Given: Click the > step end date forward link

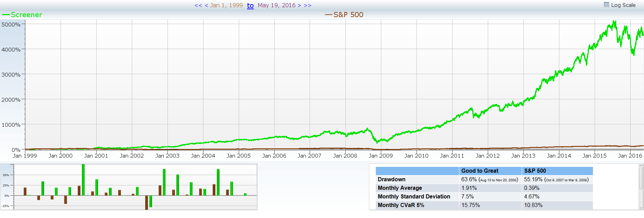Looking at the screenshot, I should tap(299, 5).
